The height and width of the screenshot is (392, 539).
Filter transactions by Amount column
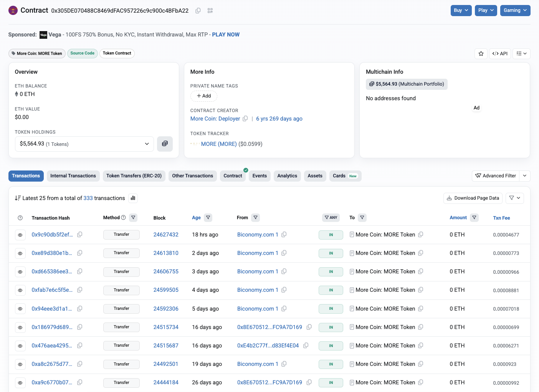tap(475, 218)
